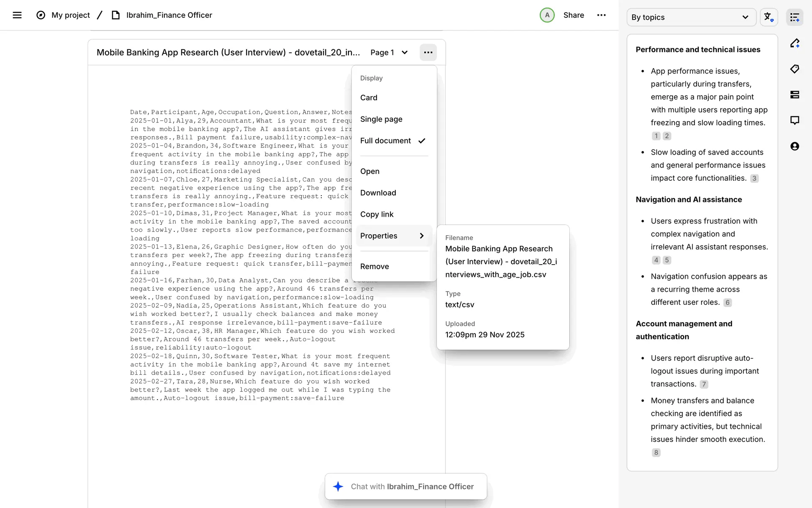The width and height of the screenshot is (812, 508).
Task: Open the Page 1 selector dropdown
Action: click(389, 52)
